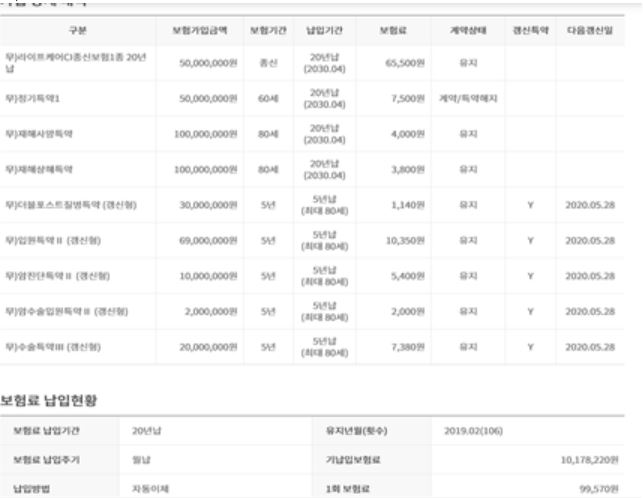Select the 60세 insurance period cell
643x498 pixels.
pos(269,98)
